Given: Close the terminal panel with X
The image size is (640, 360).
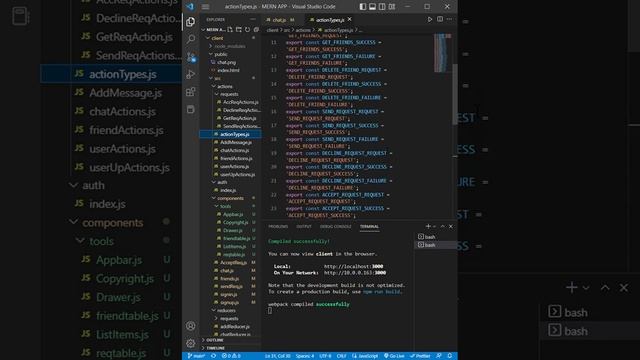Looking at the screenshot, I should click(451, 227).
